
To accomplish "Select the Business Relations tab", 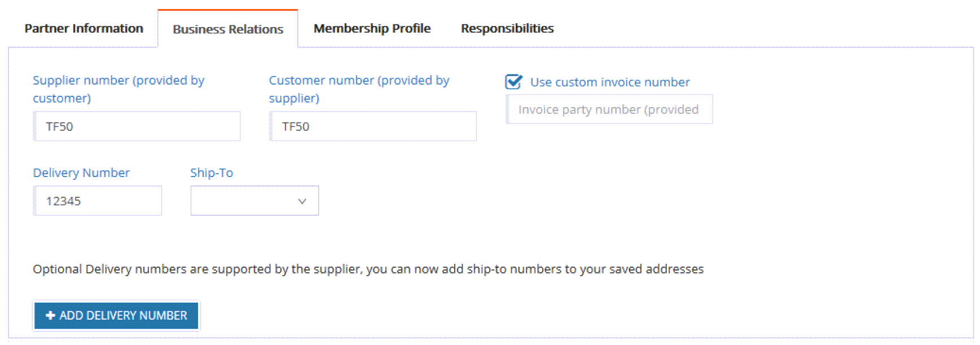I will 227,29.
